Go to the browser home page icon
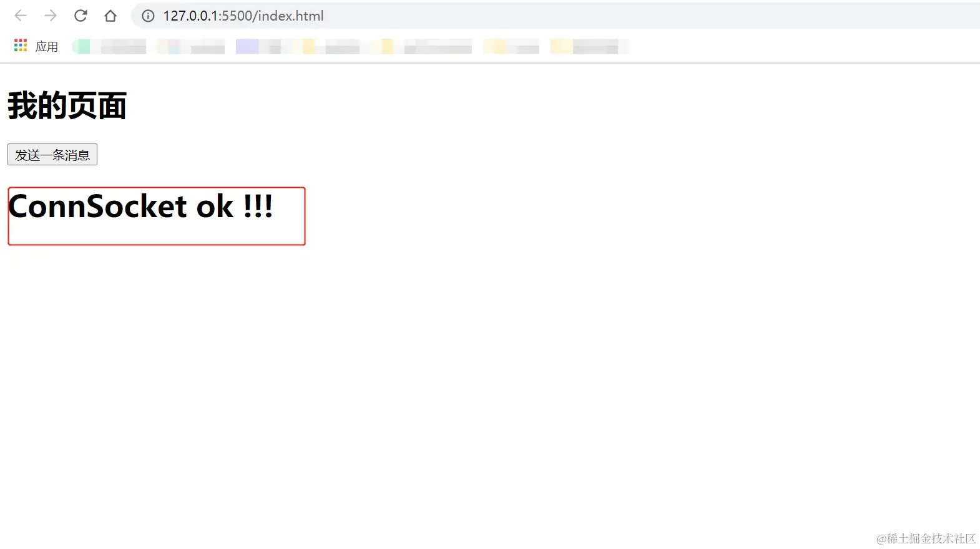 110,16
